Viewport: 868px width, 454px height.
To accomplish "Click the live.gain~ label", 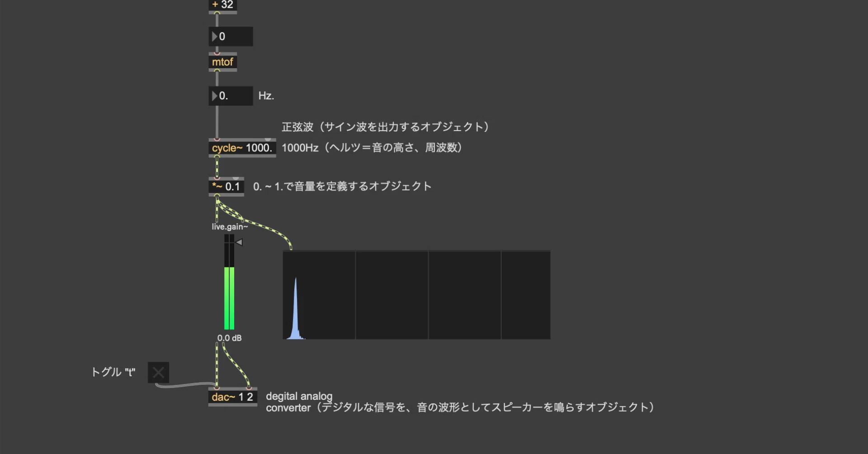I will (x=230, y=227).
